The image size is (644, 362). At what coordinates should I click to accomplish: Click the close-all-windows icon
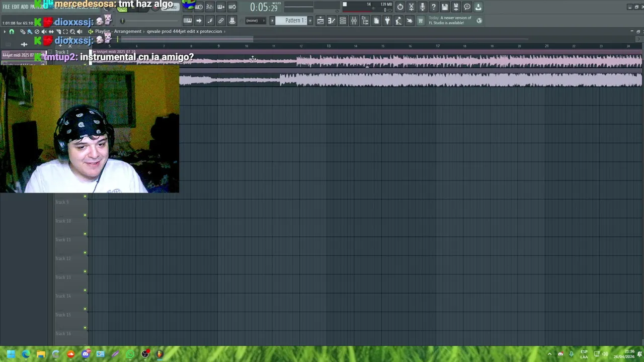tap(410, 21)
